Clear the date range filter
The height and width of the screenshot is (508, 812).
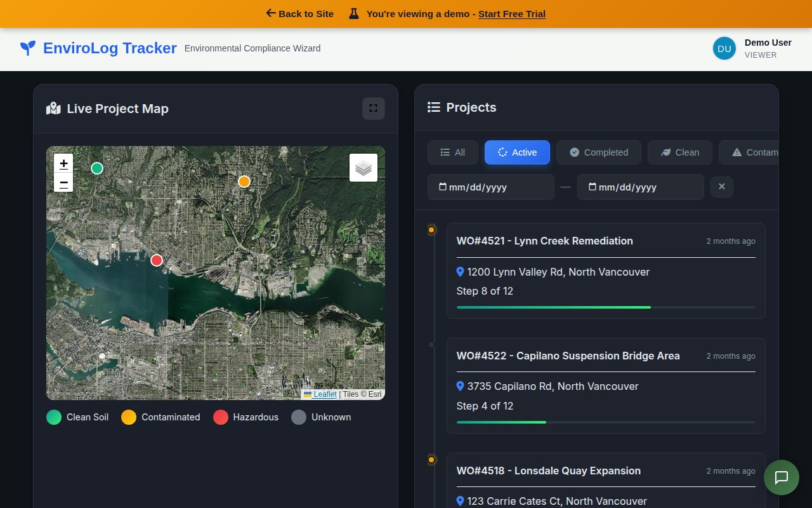722,187
